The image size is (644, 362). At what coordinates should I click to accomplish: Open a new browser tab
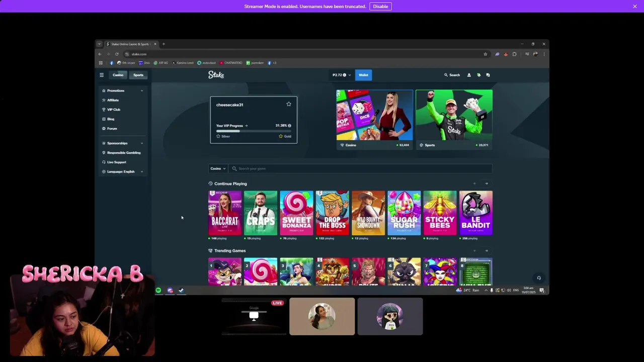pyautogui.click(x=164, y=44)
